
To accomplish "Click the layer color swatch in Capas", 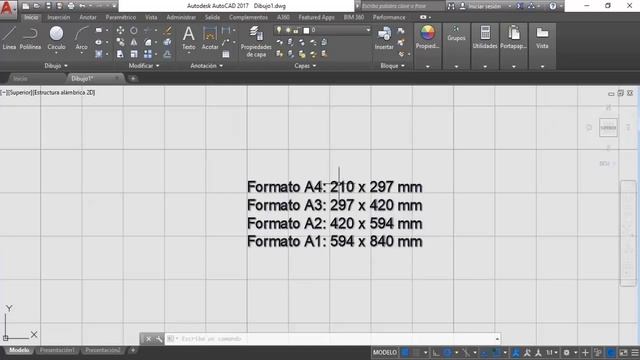I will tap(306, 30).
